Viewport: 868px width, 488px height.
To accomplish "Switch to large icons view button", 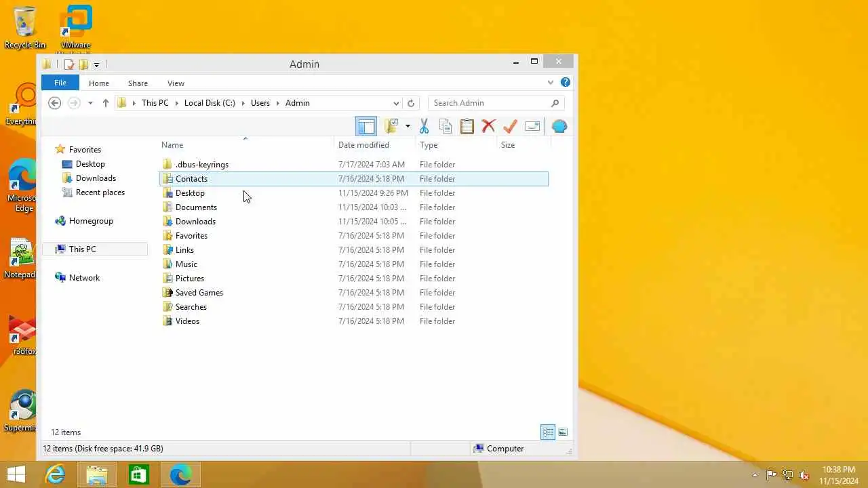I will coord(563,432).
